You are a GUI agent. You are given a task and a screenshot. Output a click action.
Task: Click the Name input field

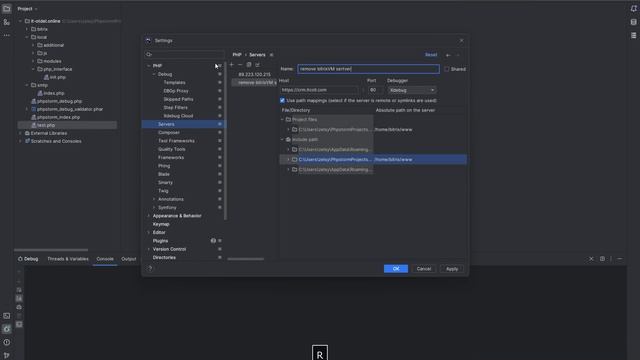tap(368, 69)
